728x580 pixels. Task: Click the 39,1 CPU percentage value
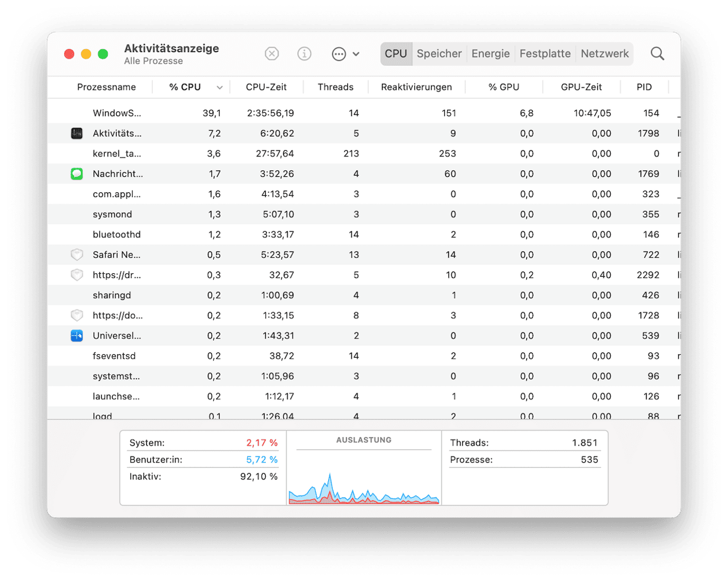(213, 113)
